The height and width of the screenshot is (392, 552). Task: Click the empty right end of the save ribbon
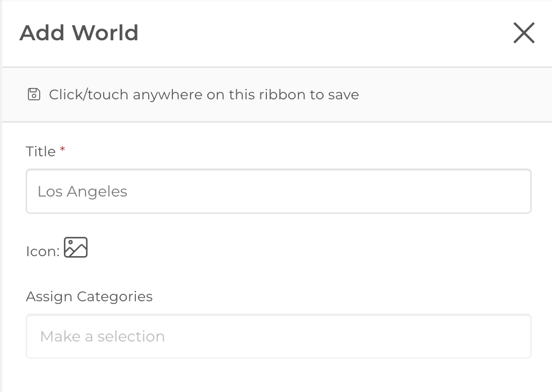click(x=473, y=95)
